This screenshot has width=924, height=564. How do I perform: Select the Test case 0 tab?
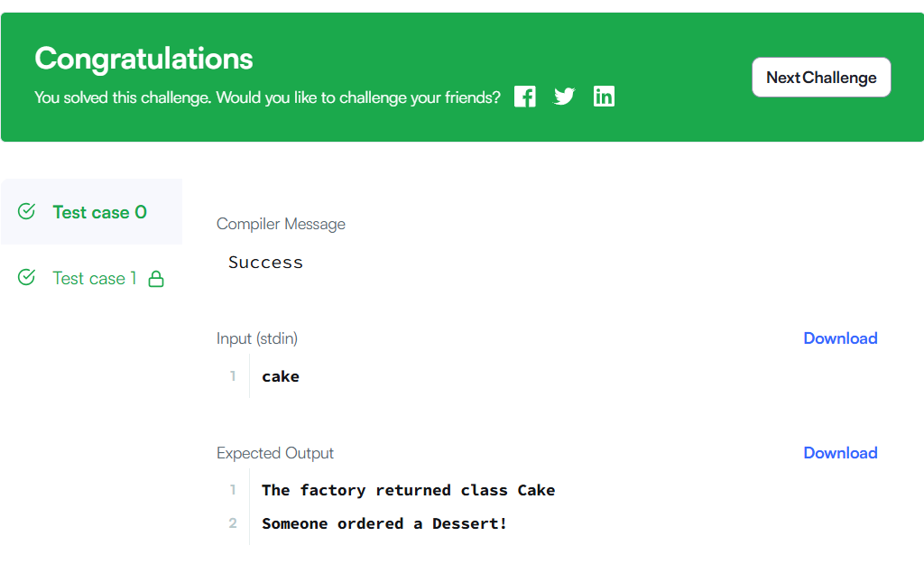[x=99, y=212]
